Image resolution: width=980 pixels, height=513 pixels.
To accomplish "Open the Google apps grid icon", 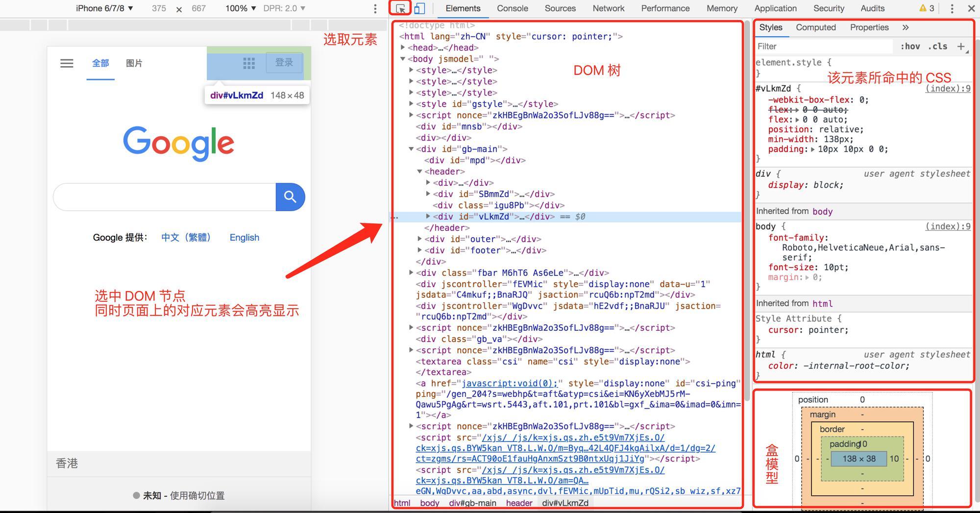I will [249, 63].
